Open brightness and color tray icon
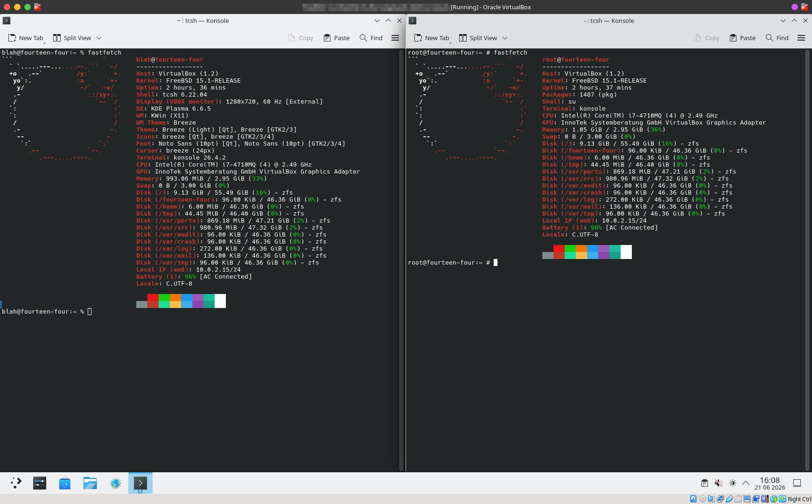812x504 pixels. click(x=733, y=483)
